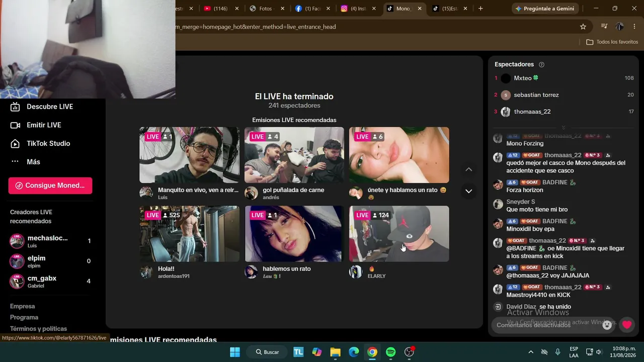This screenshot has height=362, width=644.
Task: Switch to the YouTube (1146) tab
Action: pos(220,9)
